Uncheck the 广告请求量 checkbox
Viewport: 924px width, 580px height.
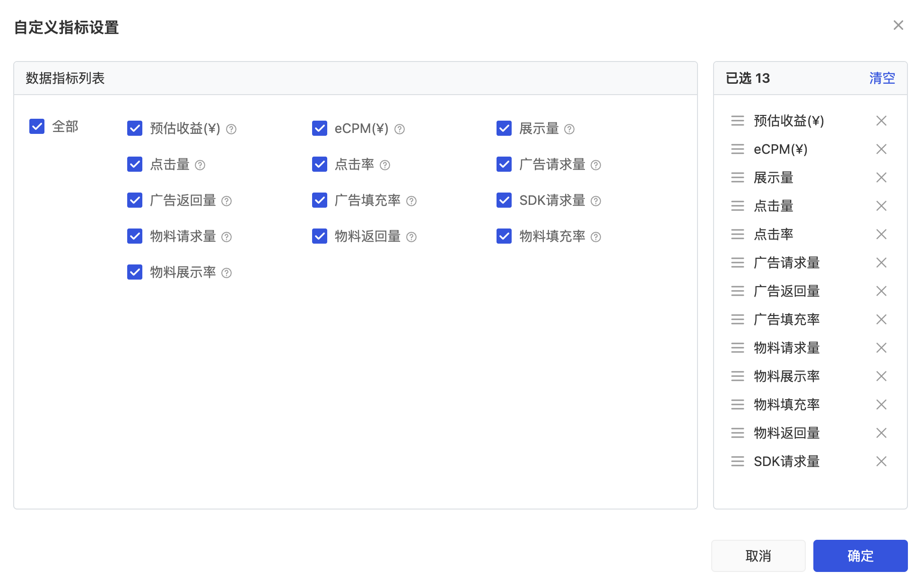[504, 165]
